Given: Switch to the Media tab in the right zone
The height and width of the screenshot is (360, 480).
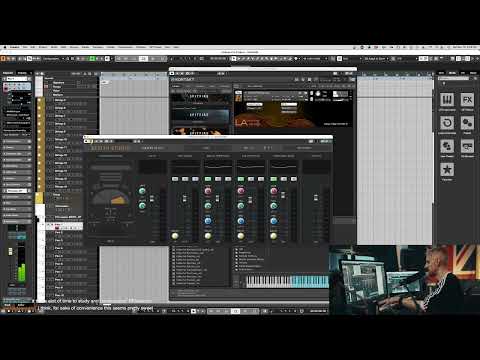Looking at the screenshot, I should coord(452,73).
